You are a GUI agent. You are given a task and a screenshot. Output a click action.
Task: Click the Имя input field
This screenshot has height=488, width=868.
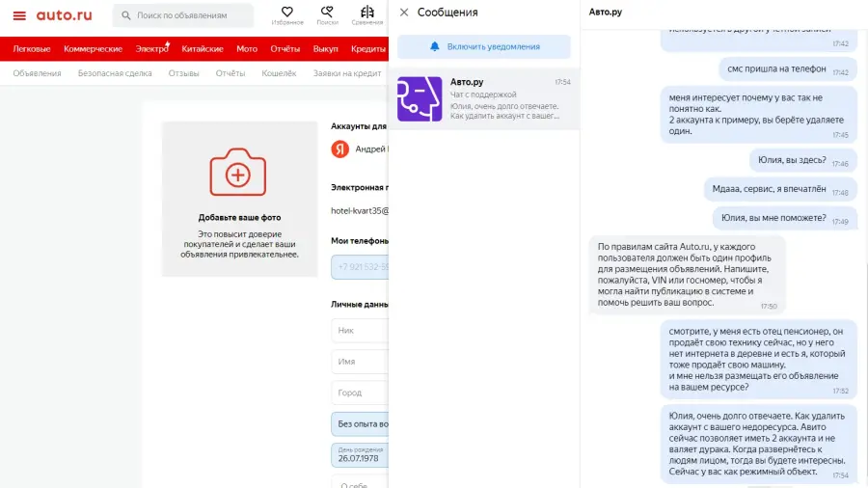(360, 362)
